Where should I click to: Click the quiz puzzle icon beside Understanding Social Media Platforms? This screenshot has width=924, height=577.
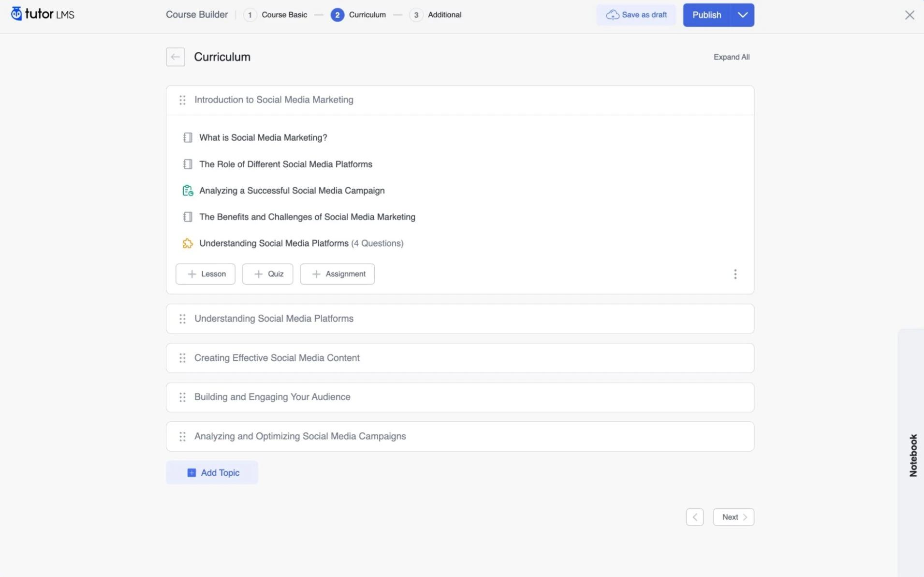pyautogui.click(x=188, y=243)
